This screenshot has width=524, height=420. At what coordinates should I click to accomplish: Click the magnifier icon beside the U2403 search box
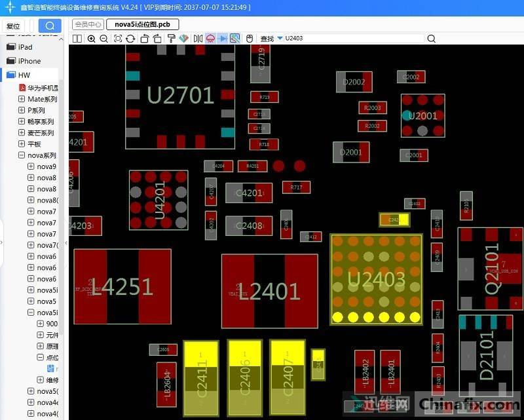(x=431, y=39)
